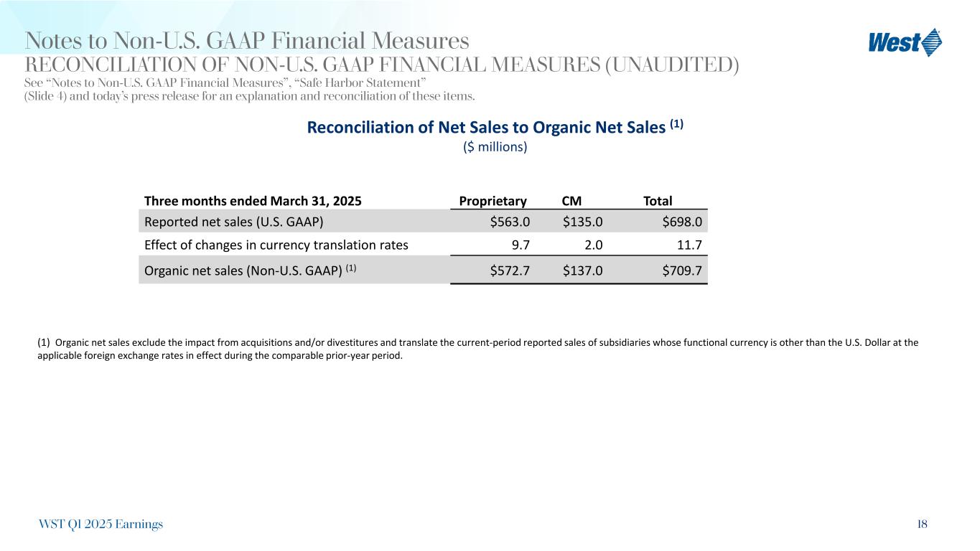Click the "($ millions)" subtitle

tap(495, 147)
